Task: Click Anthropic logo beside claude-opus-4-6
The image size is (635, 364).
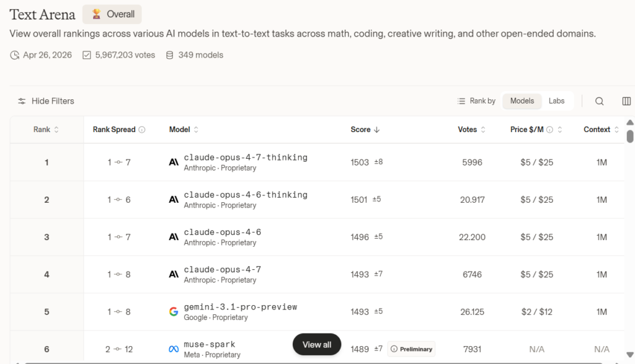Action: [x=174, y=237]
